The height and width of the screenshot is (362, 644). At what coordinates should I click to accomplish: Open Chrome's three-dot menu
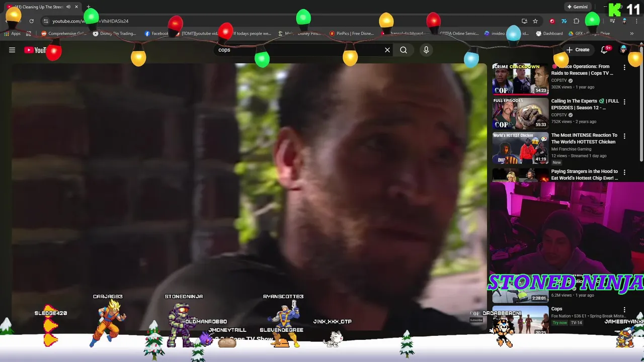[x=635, y=21]
